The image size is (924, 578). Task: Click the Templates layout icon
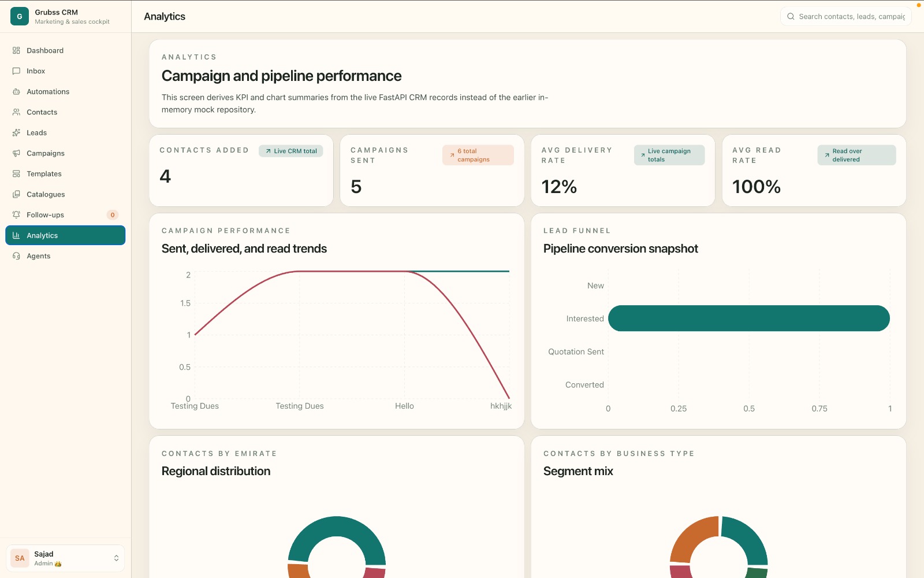(x=16, y=173)
